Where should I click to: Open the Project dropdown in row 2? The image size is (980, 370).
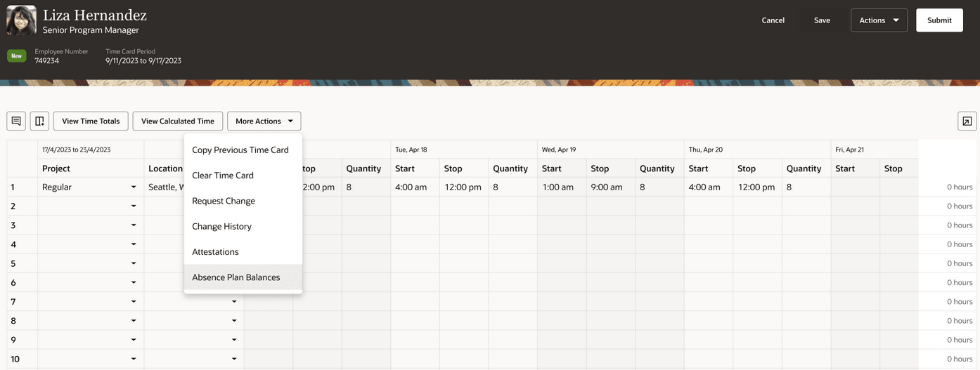click(x=134, y=206)
